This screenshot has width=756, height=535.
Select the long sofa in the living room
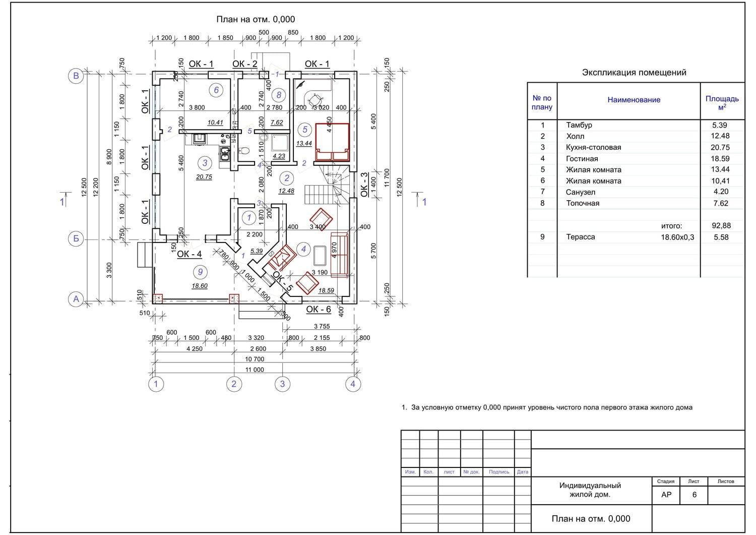pyautogui.click(x=339, y=255)
